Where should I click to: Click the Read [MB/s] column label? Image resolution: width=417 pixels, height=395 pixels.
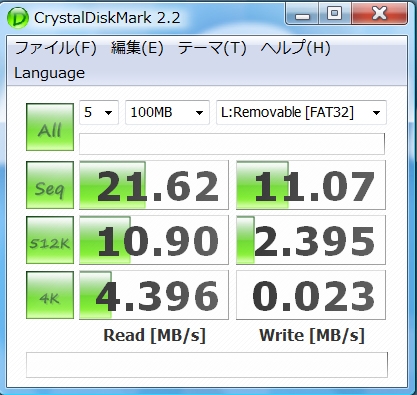pos(154,335)
